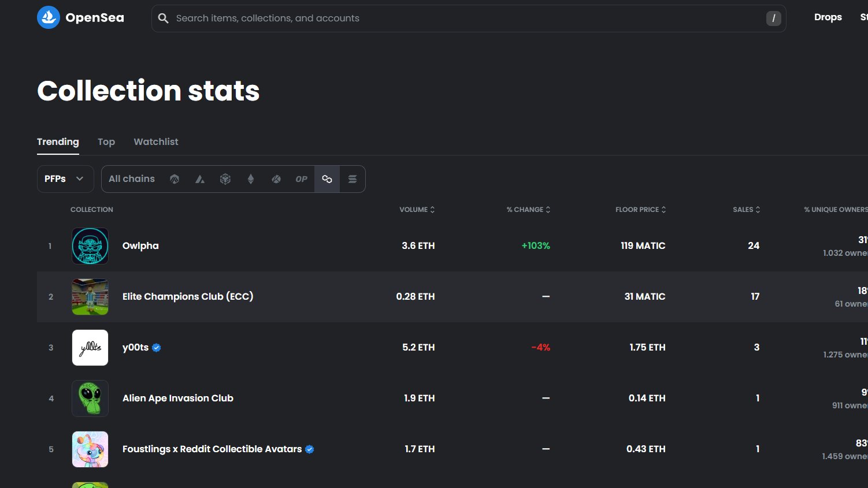Filter by BNB Chain icon

pos(225,179)
